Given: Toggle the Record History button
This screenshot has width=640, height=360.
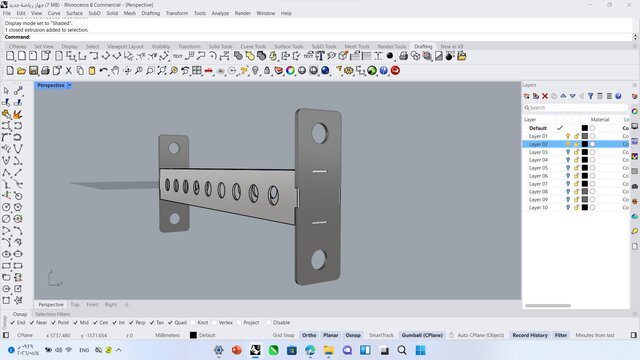Looking at the screenshot, I should [x=530, y=335].
